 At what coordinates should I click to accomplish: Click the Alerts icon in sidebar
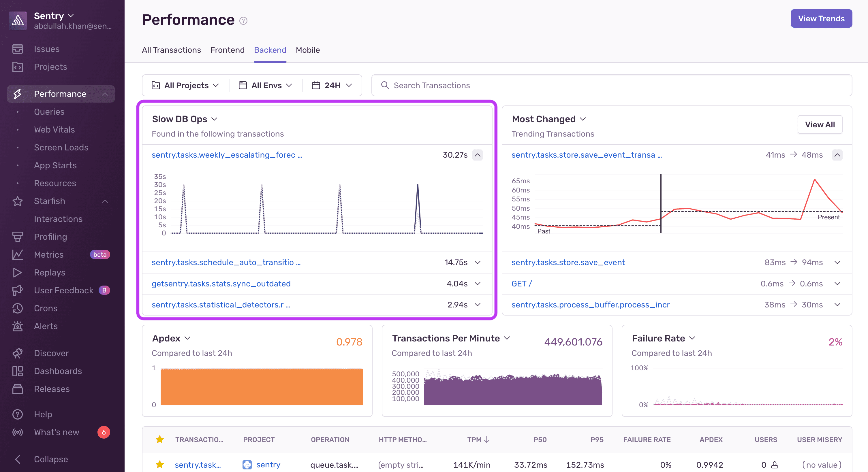(17, 325)
